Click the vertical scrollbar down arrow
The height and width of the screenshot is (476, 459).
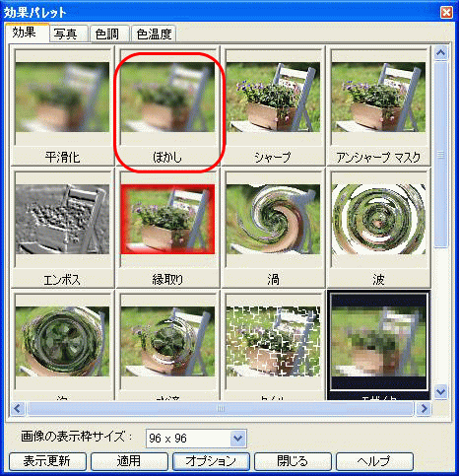point(440,392)
